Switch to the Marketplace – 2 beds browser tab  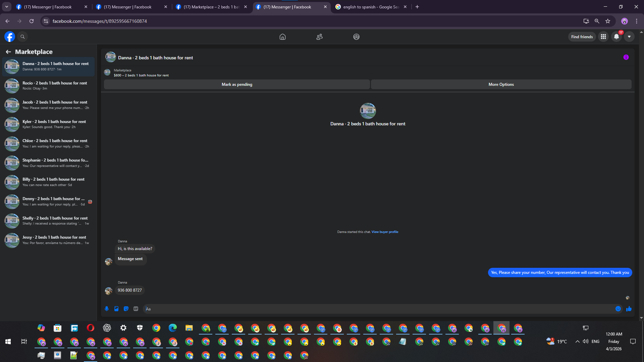click(x=211, y=7)
